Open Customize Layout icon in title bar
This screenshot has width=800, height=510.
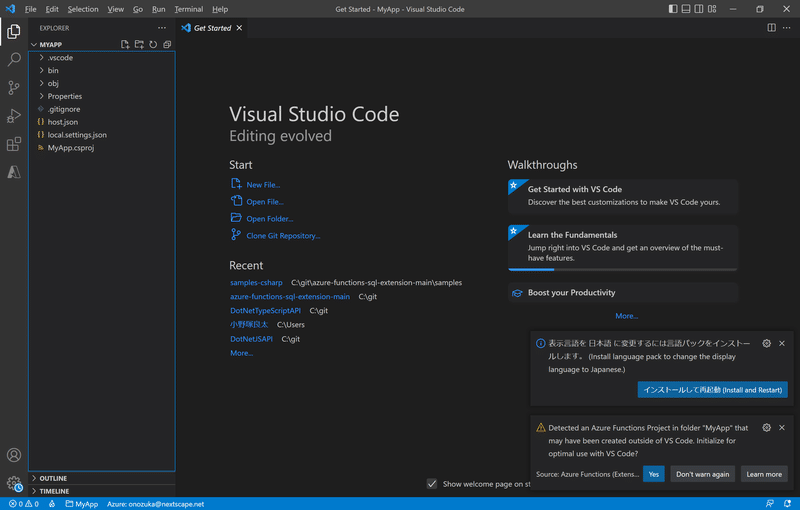(x=712, y=9)
